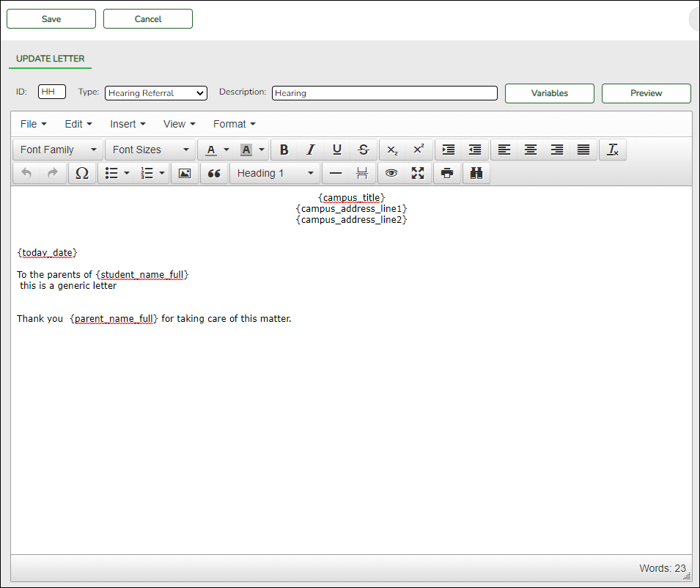Click the Save button
The width and height of the screenshot is (700, 588).
51,19
